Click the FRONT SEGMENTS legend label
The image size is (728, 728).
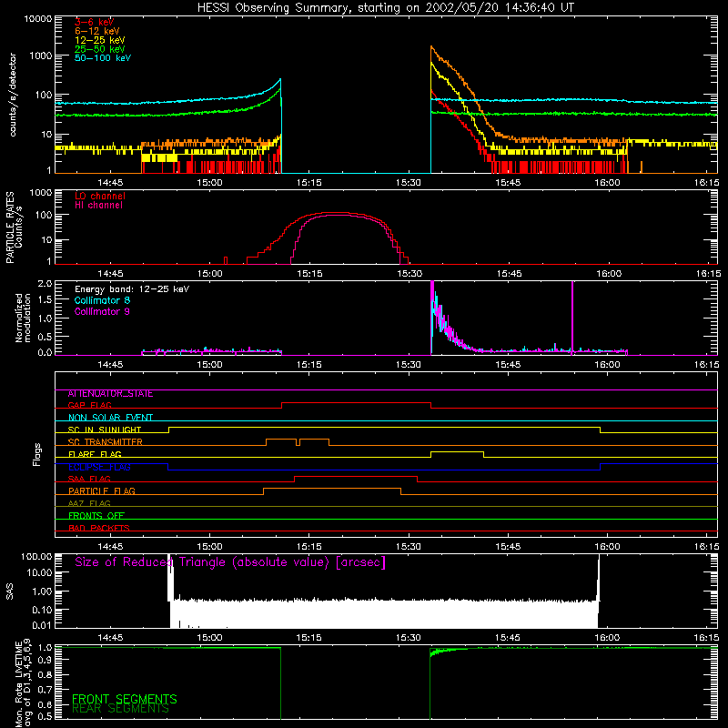coord(125,699)
